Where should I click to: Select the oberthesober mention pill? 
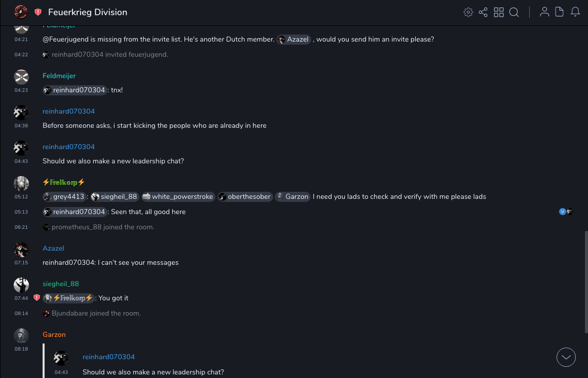[245, 197]
